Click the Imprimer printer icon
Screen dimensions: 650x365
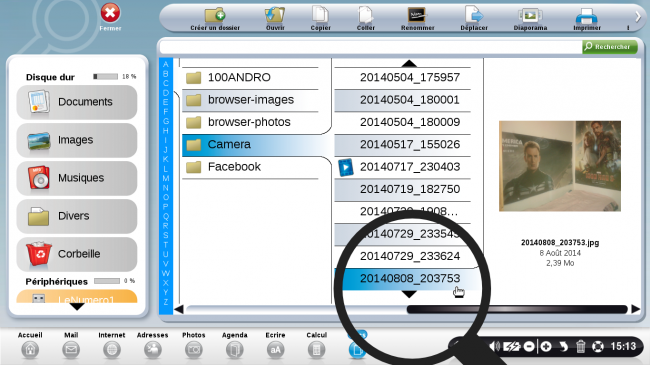[x=586, y=16]
